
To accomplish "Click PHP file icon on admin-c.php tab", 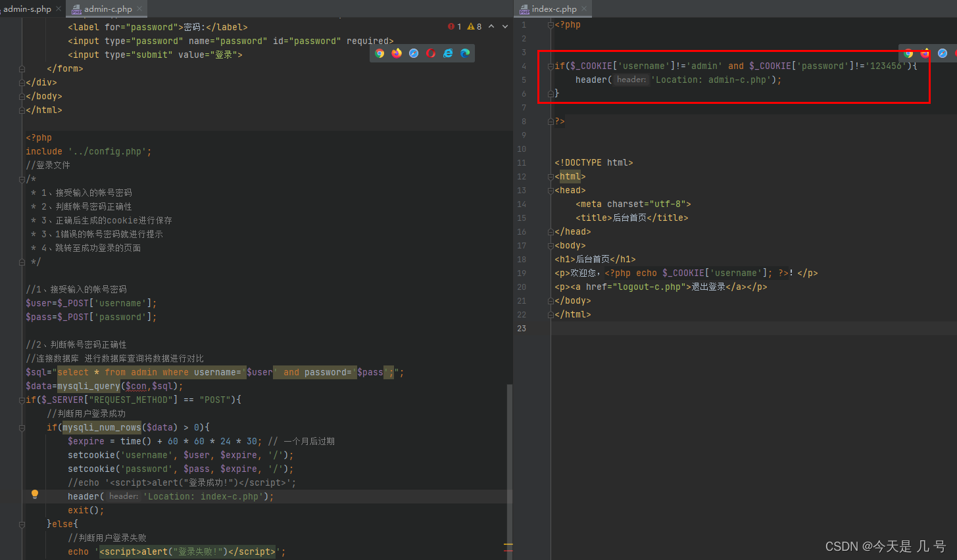I will 76,9.
